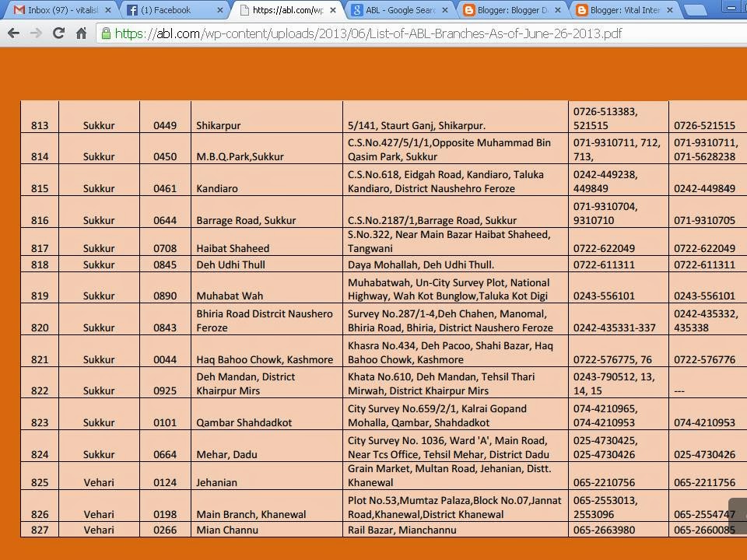747x560 pixels.
Task: Click the green padlock security icon
Action: (107, 33)
